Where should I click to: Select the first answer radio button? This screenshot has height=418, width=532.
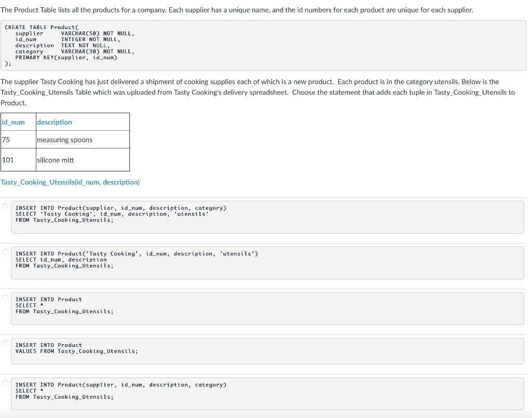(5, 205)
